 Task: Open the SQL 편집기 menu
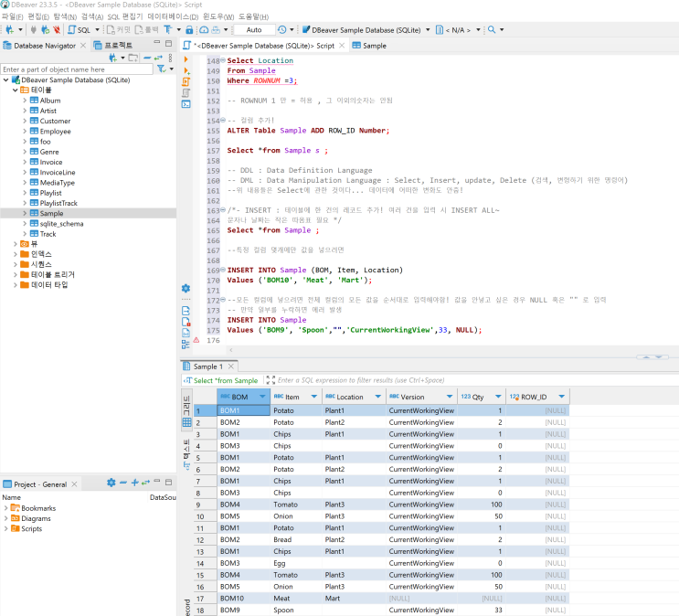click(125, 16)
